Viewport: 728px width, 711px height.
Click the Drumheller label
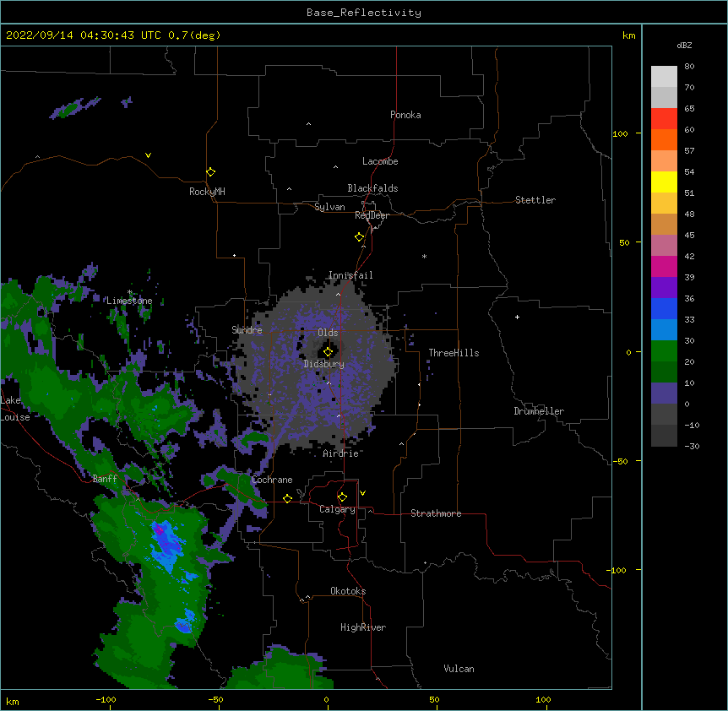click(x=539, y=411)
